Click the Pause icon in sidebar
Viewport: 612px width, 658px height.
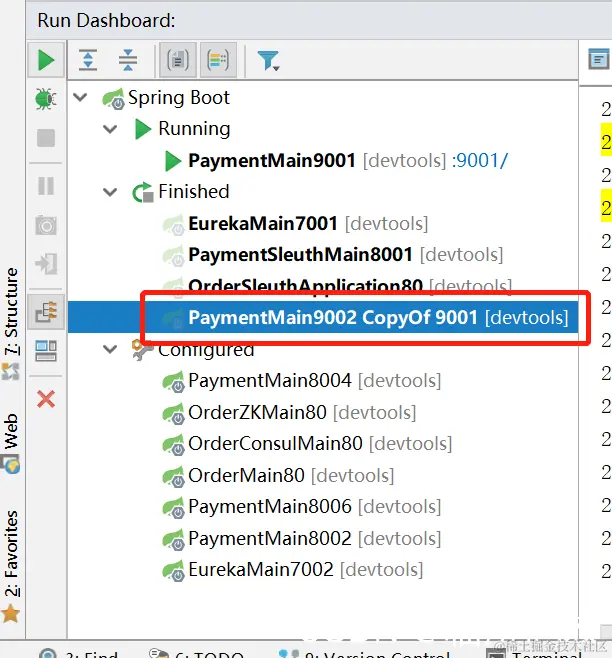tap(46, 186)
